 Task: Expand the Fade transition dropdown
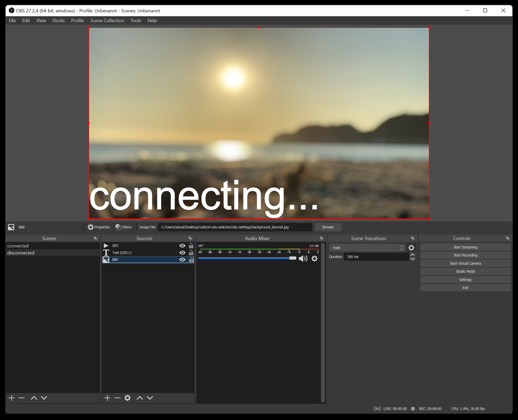(x=402, y=248)
